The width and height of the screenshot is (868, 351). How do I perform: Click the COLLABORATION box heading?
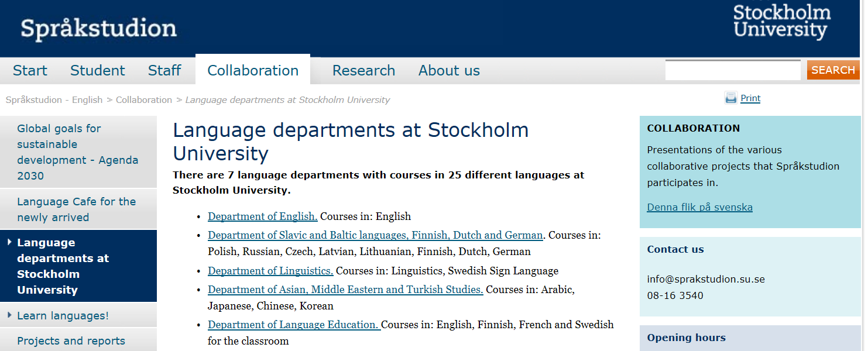694,128
